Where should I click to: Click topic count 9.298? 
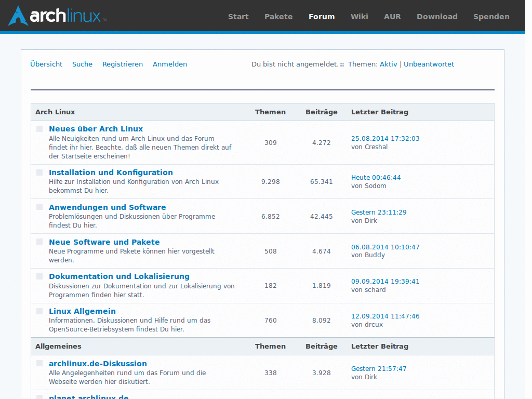click(x=270, y=182)
